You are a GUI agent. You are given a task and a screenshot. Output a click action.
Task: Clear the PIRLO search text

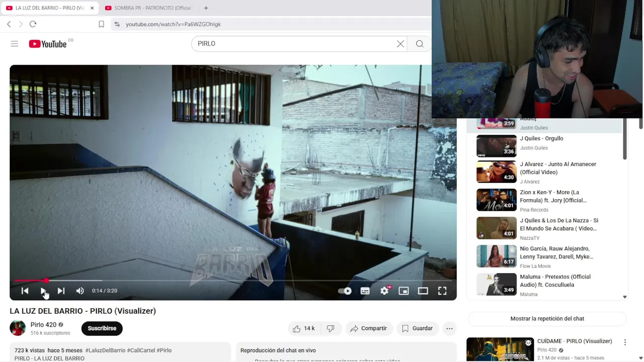(400, 44)
